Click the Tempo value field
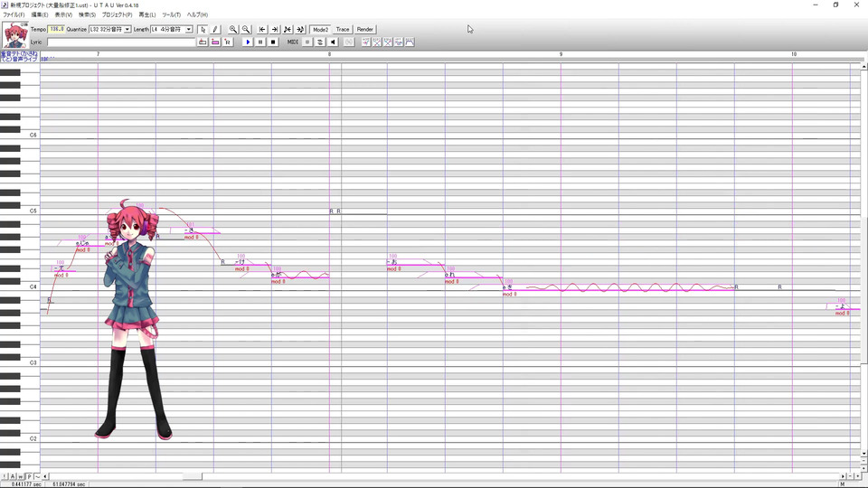 (56, 29)
